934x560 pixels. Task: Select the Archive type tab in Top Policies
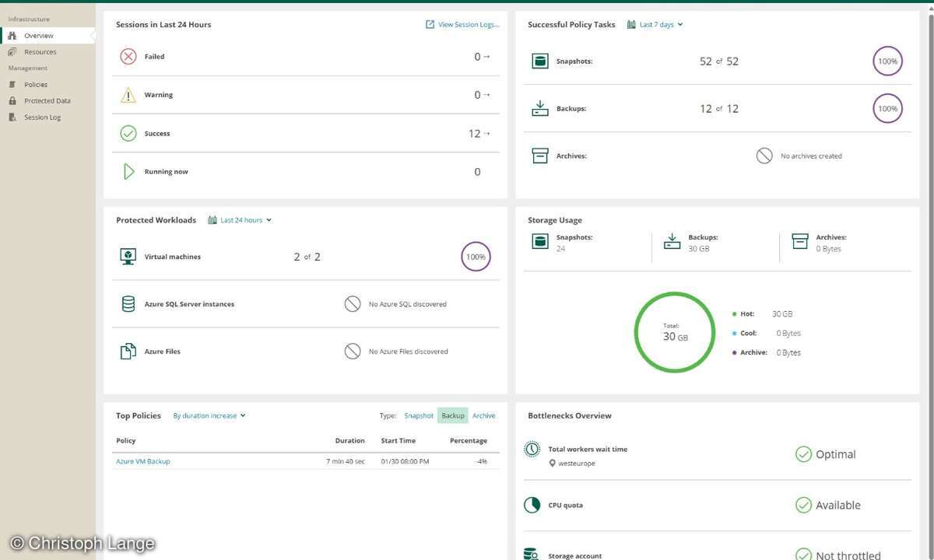(x=483, y=416)
